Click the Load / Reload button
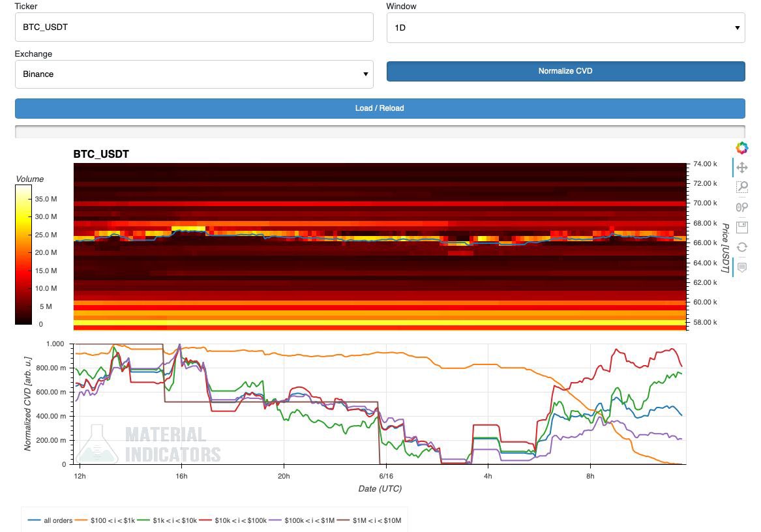The image size is (761, 532). [380, 108]
